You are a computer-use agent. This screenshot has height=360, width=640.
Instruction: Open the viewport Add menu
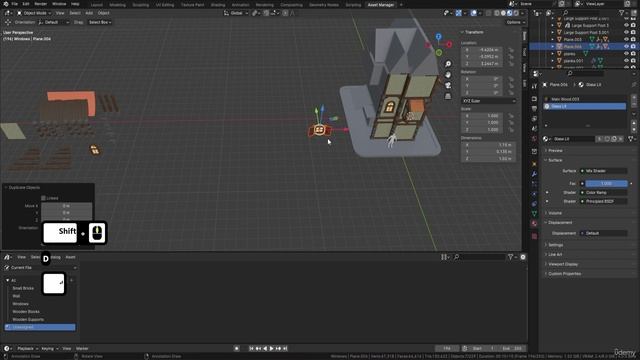[89, 13]
